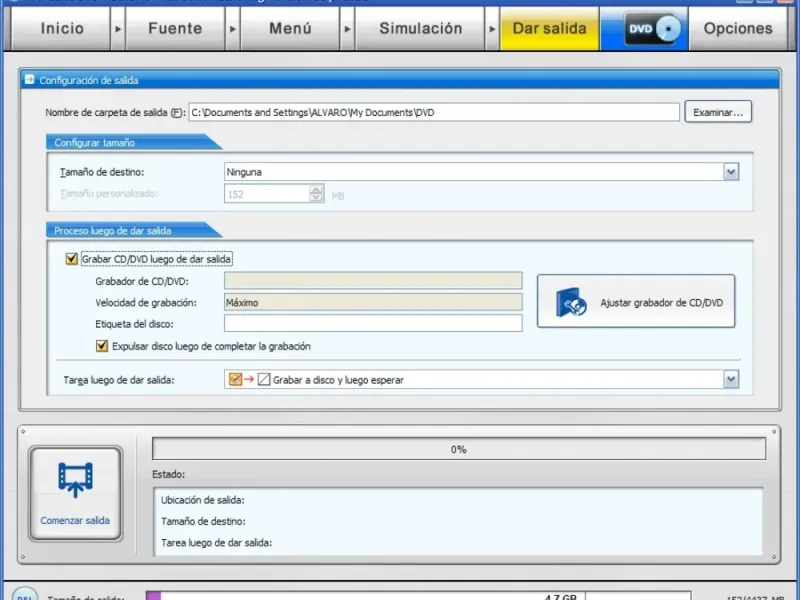Click the Tamaño personalizado spinner arrows
This screenshot has width=800, height=600.
(x=316, y=194)
